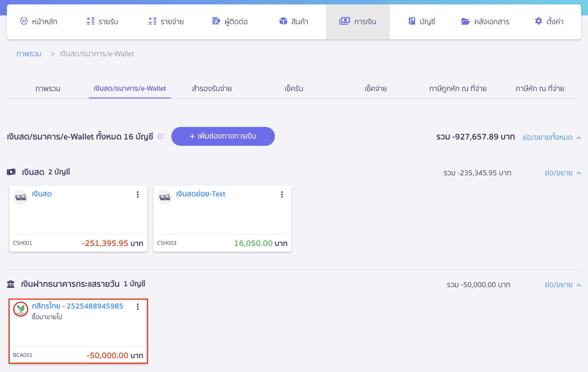
Task: Open the ตั้งค่า settings gear menu
Action: tap(549, 21)
